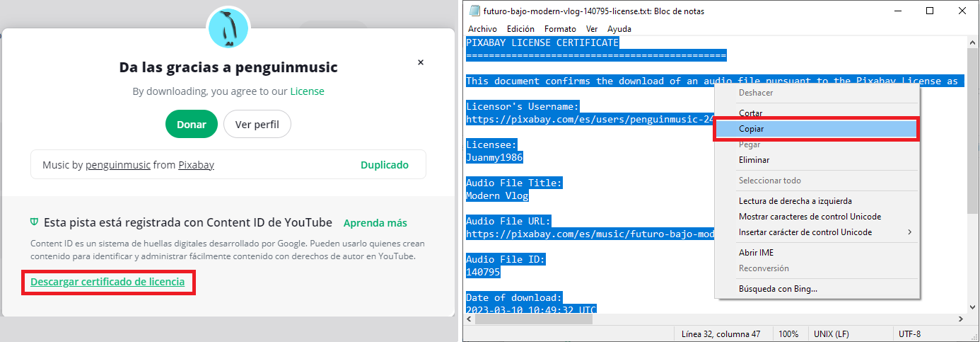The height and width of the screenshot is (342, 980).
Task: Open the Ver menu in Notepad
Action: pyautogui.click(x=592, y=29)
